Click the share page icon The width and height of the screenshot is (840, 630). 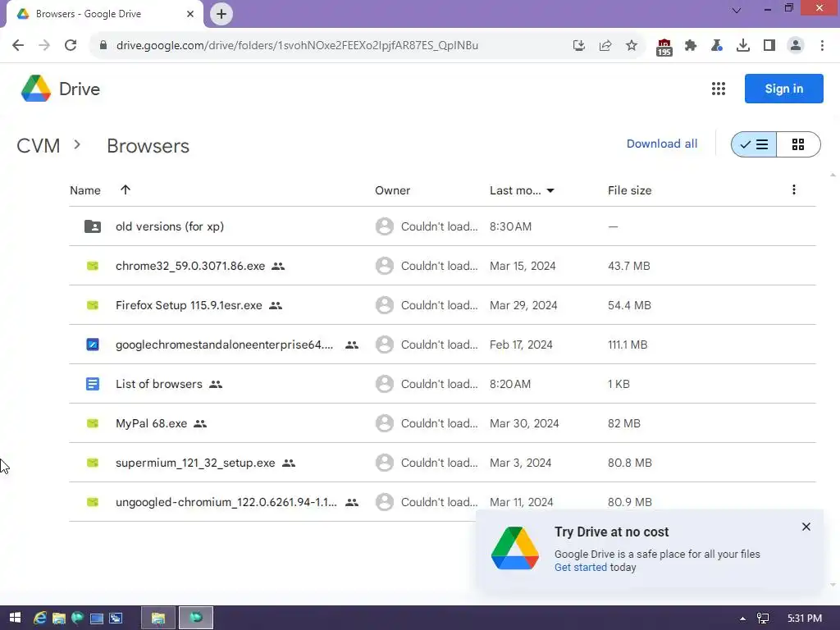tap(605, 46)
